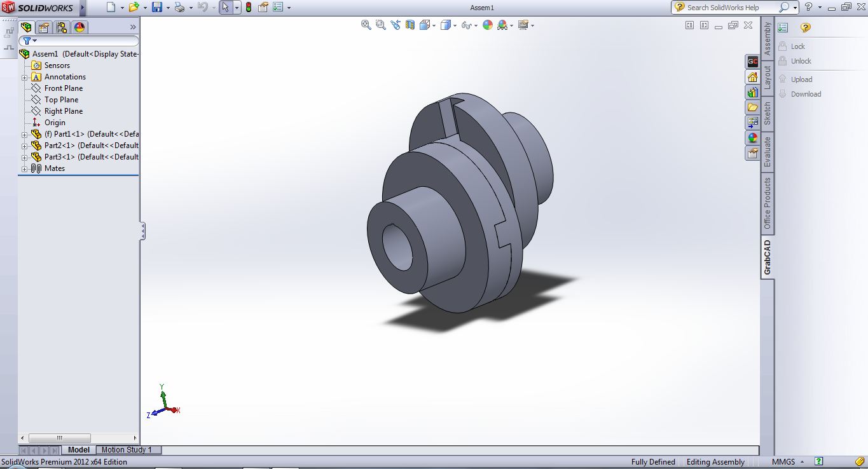Select the Origin tree item
The width and height of the screenshot is (868, 469).
(55, 123)
